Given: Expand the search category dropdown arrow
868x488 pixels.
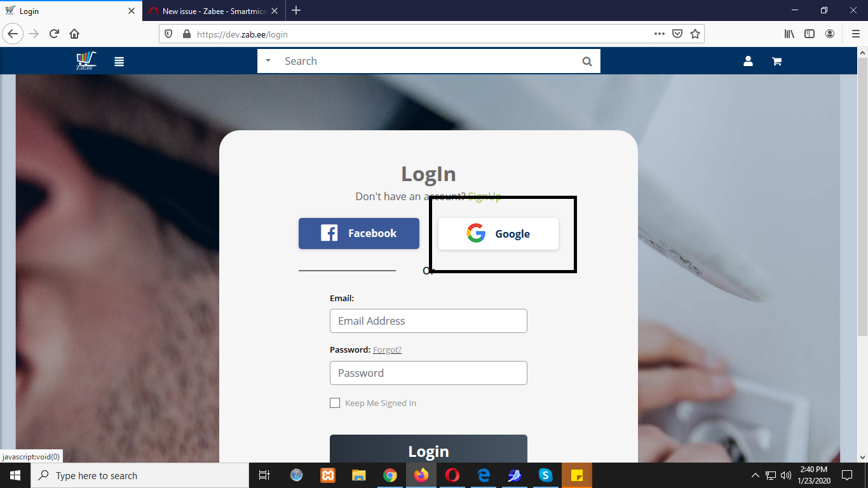Looking at the screenshot, I should [x=268, y=60].
